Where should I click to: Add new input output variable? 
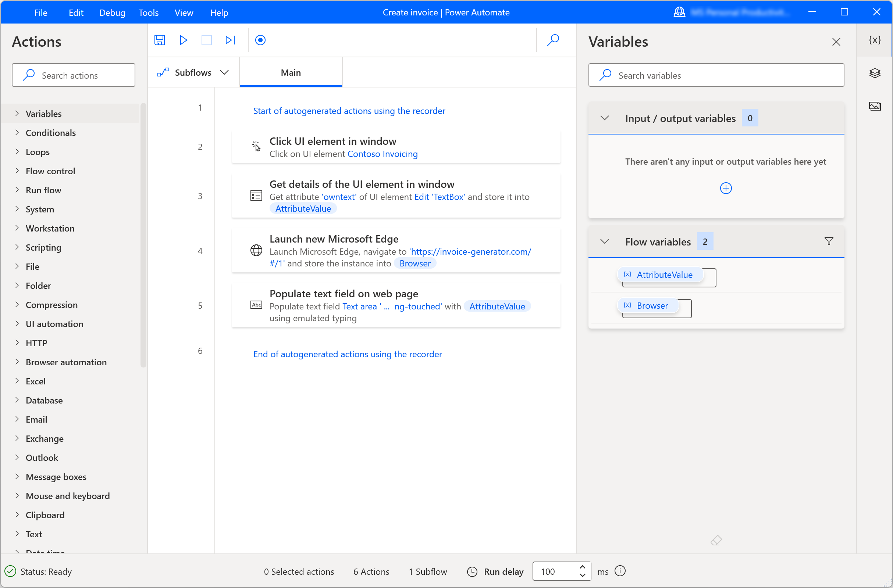click(x=726, y=188)
